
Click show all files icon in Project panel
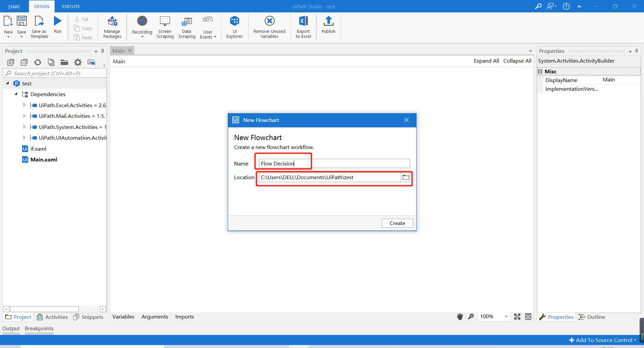tap(51, 62)
